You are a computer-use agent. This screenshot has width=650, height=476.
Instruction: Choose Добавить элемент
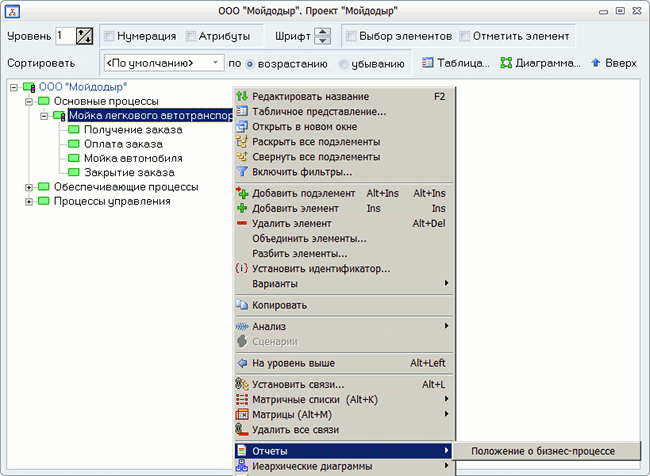(x=344, y=208)
